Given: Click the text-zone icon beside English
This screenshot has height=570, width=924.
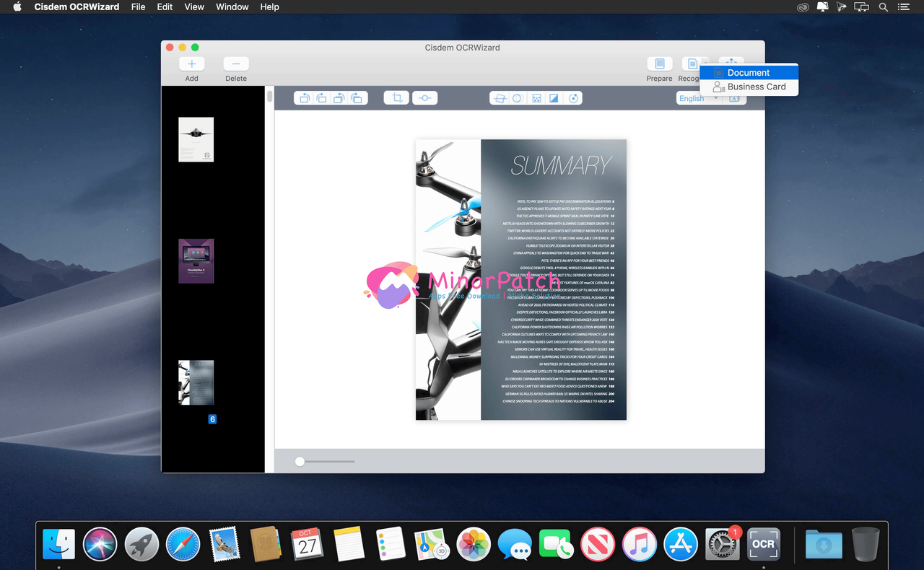Looking at the screenshot, I should coord(734,98).
